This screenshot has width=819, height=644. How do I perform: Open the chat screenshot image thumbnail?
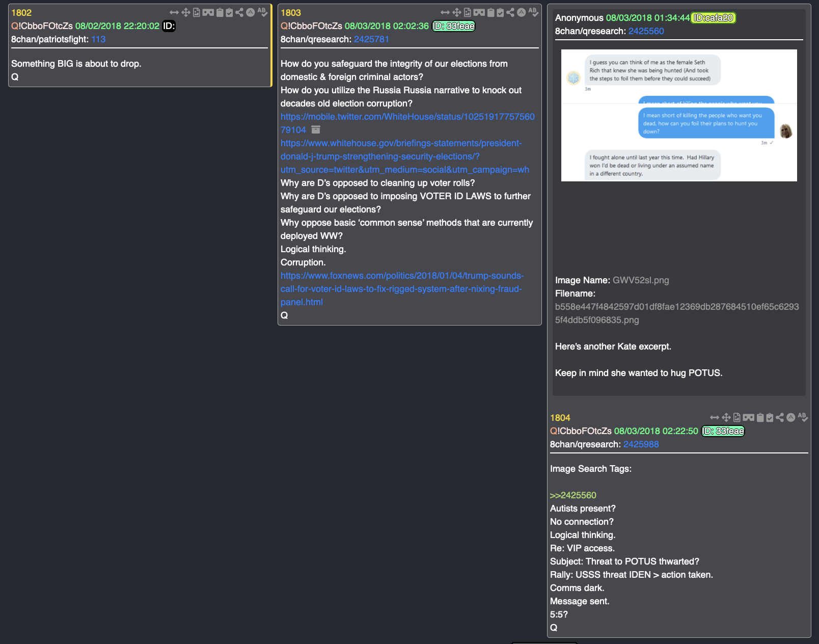679,115
